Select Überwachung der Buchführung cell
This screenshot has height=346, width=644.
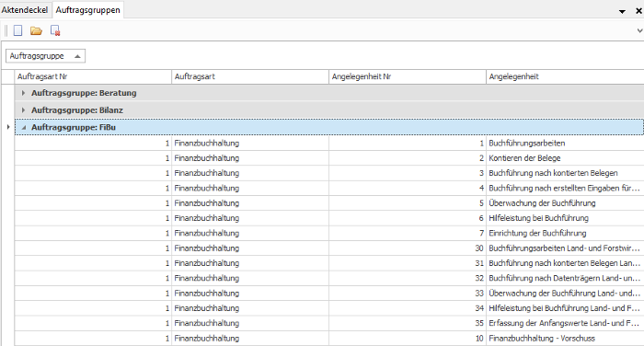(x=565, y=203)
